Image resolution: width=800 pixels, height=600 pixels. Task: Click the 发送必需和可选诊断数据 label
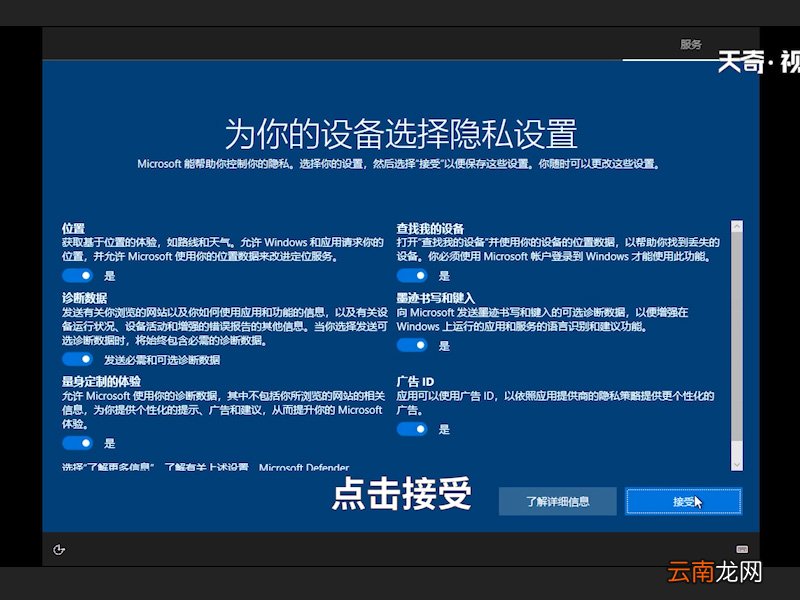coord(162,360)
